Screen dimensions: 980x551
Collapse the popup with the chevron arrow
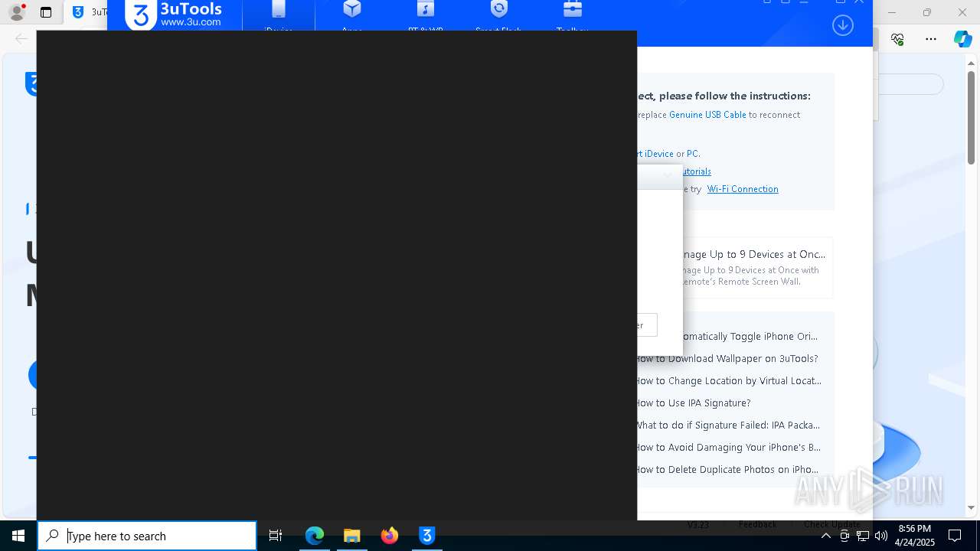(668, 175)
